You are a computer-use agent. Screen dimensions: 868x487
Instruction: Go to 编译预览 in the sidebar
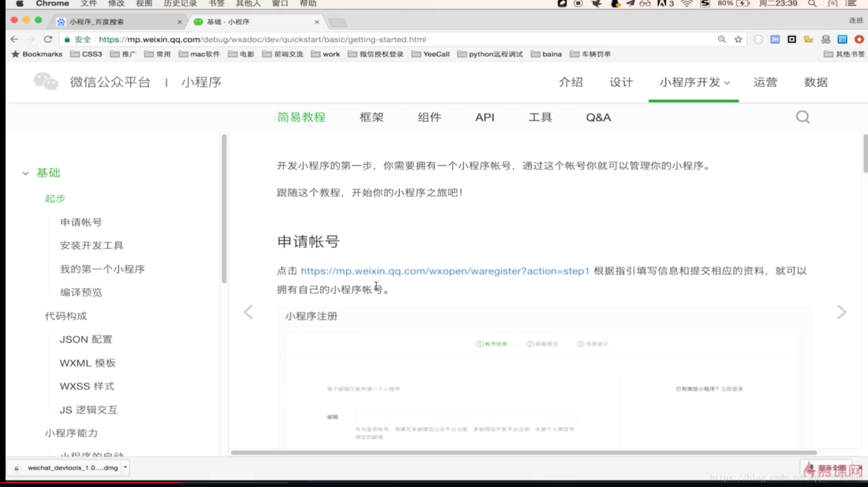coord(81,292)
